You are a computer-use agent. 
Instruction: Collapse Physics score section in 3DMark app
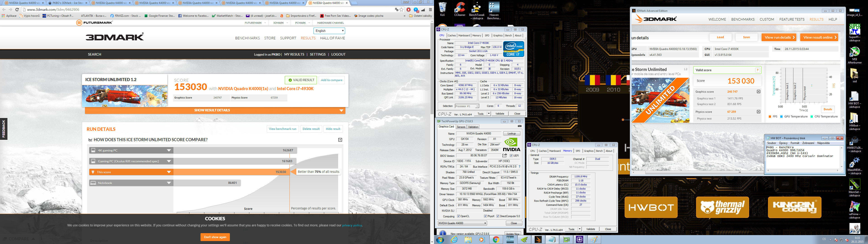point(759,112)
